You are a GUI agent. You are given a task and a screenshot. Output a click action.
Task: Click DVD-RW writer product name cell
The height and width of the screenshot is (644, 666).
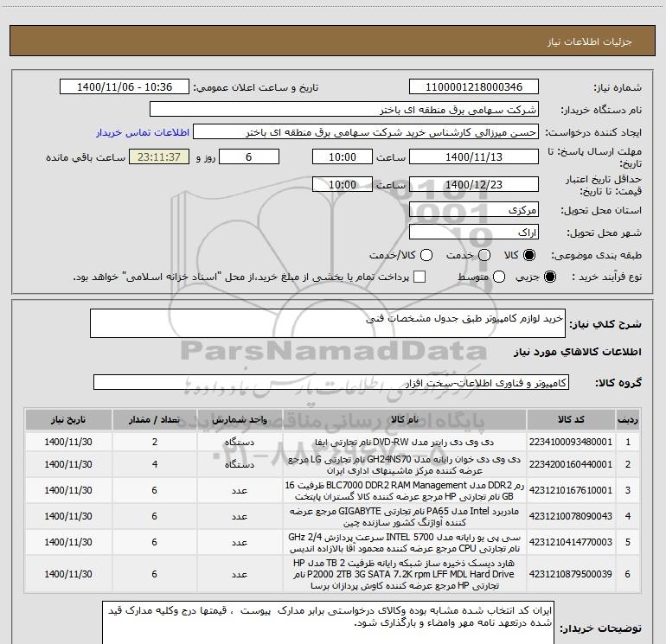[405, 442]
